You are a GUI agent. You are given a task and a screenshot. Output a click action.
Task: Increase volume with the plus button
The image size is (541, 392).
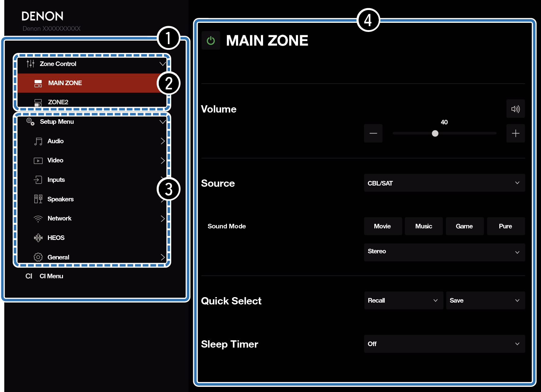(x=515, y=134)
